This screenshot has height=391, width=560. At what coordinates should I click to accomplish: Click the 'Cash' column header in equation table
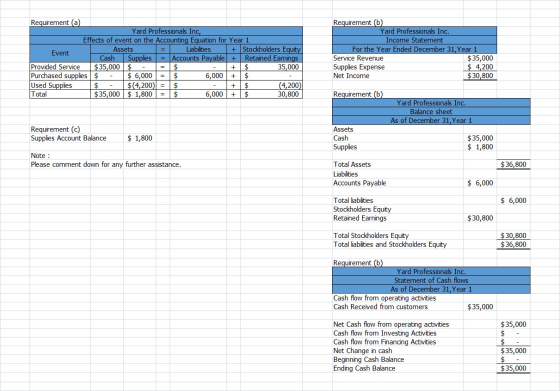(x=107, y=58)
